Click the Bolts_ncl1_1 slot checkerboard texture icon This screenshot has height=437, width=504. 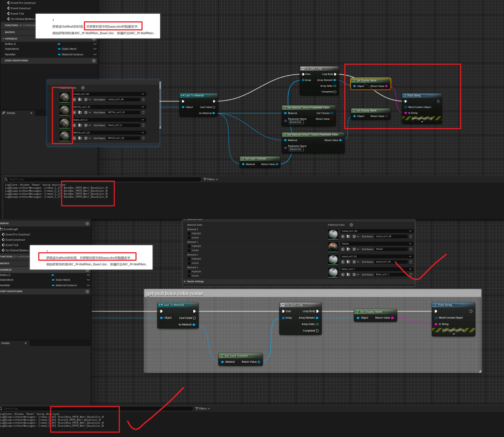click(354, 275)
